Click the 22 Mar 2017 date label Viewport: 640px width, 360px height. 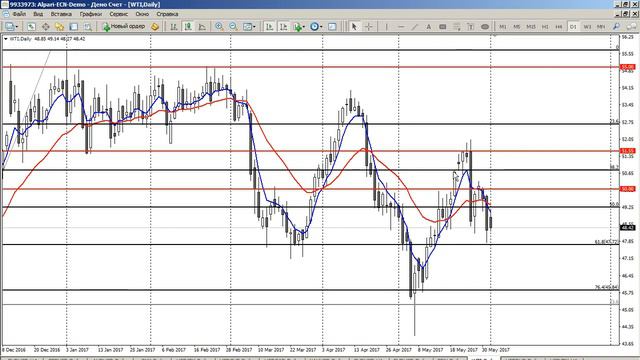pyautogui.click(x=303, y=350)
